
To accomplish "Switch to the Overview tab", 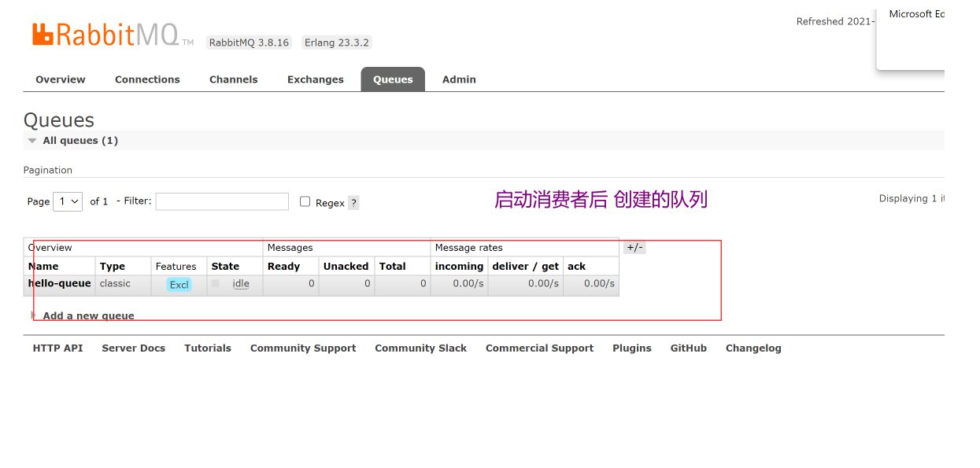I will tap(61, 79).
